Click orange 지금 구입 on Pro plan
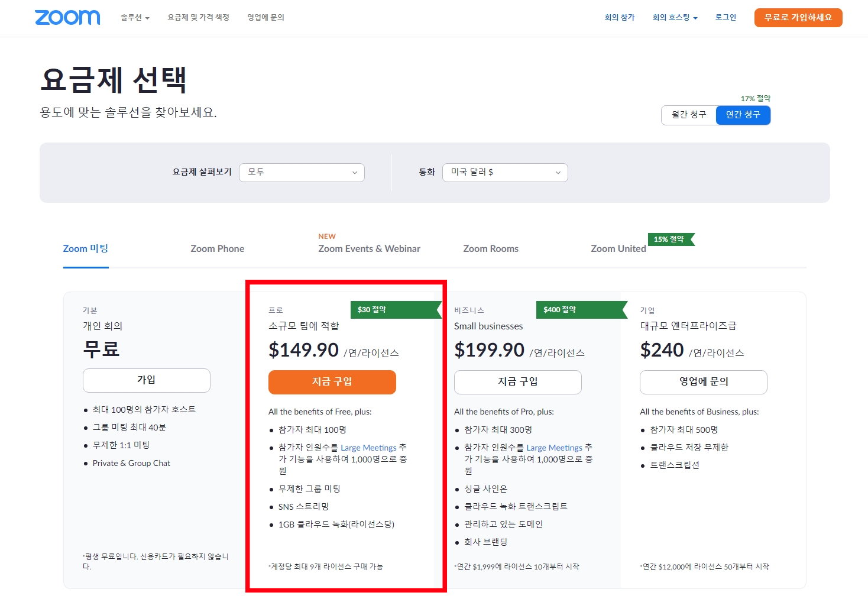The image size is (868, 615). click(332, 382)
